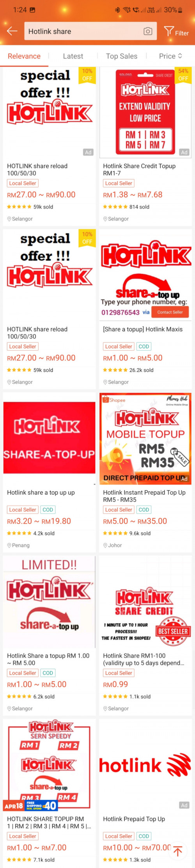
Task: Switch to the Latest tab
Action: [x=73, y=56]
